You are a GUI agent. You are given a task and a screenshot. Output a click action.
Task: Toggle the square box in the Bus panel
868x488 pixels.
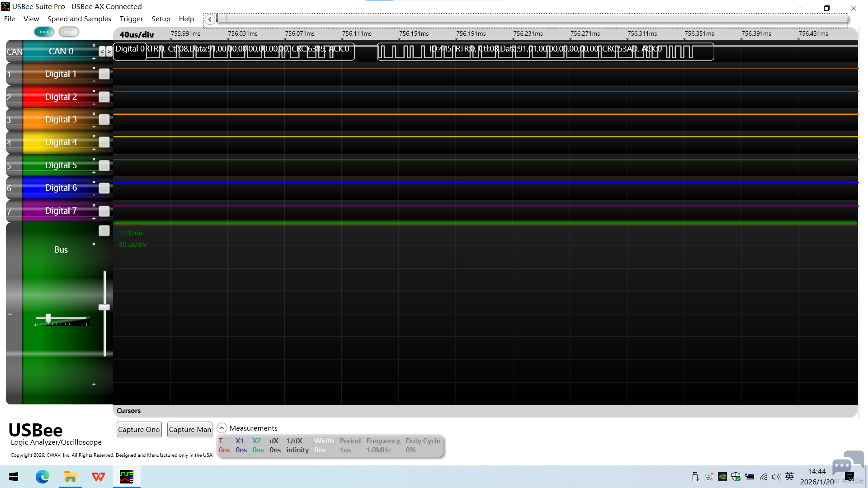[104, 230]
